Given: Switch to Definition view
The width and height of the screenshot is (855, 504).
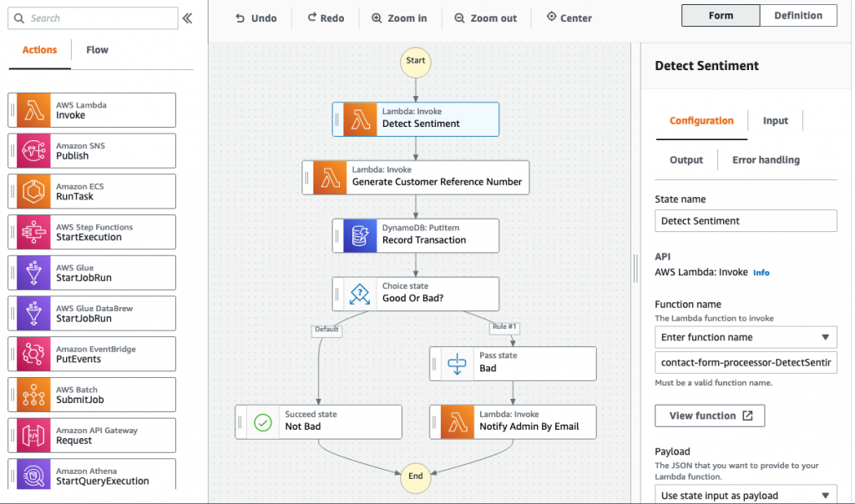Looking at the screenshot, I should [798, 16].
